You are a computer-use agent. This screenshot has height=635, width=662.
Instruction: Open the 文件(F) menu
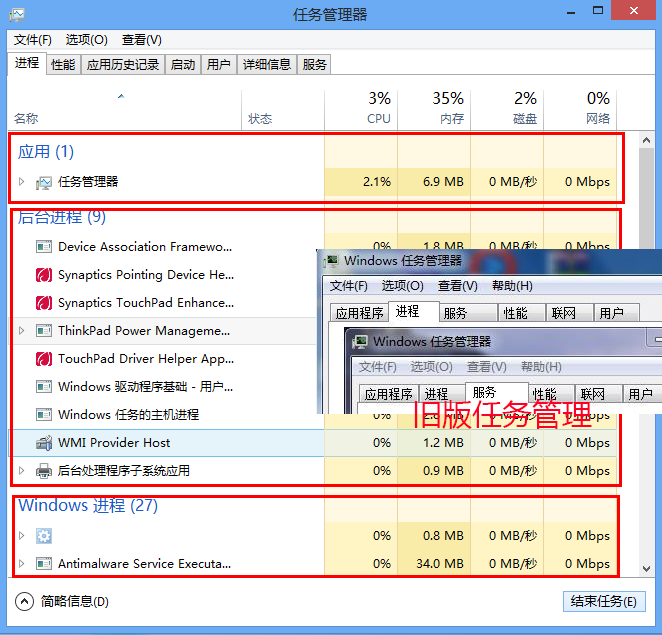(x=33, y=40)
